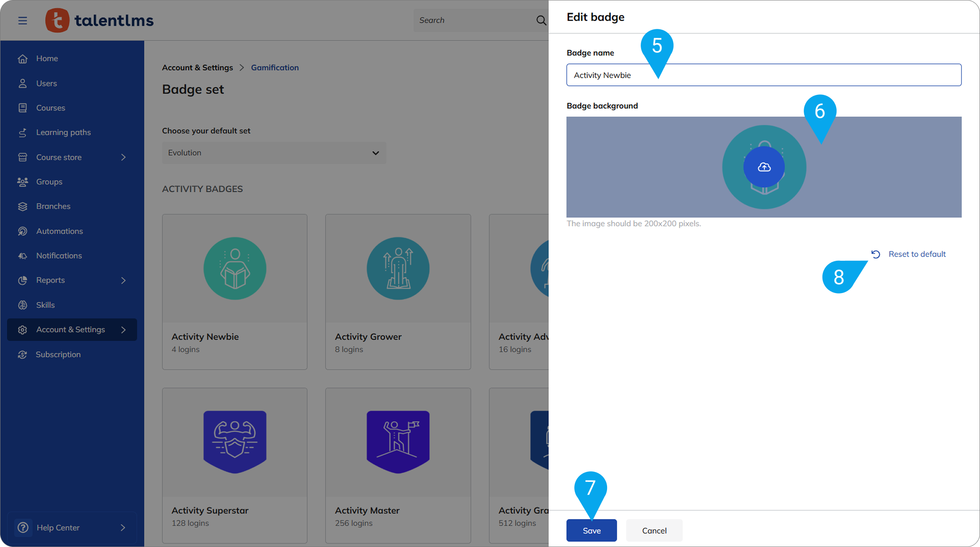This screenshot has height=547, width=980.
Task: Click the search magnifier icon
Action: tap(541, 20)
